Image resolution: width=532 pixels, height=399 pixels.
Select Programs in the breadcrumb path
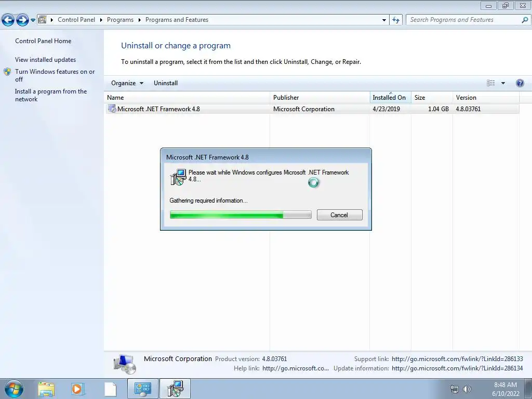[x=120, y=20]
